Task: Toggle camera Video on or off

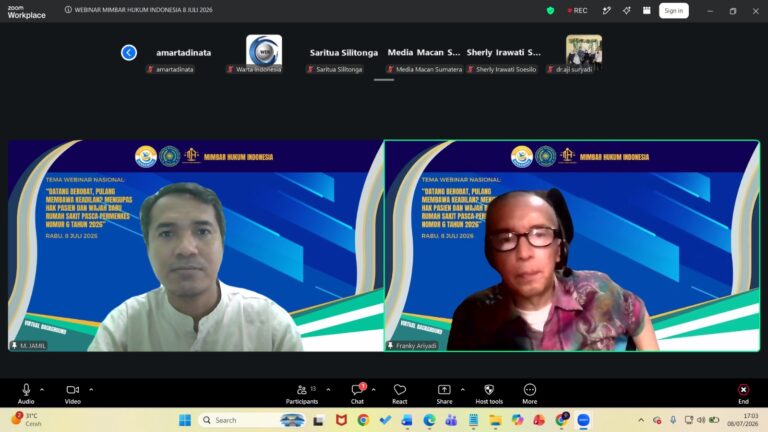Action: [x=72, y=394]
